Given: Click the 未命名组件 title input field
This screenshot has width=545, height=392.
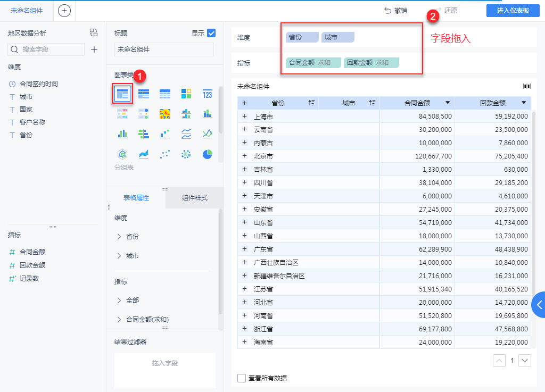Looking at the screenshot, I should coord(164,49).
